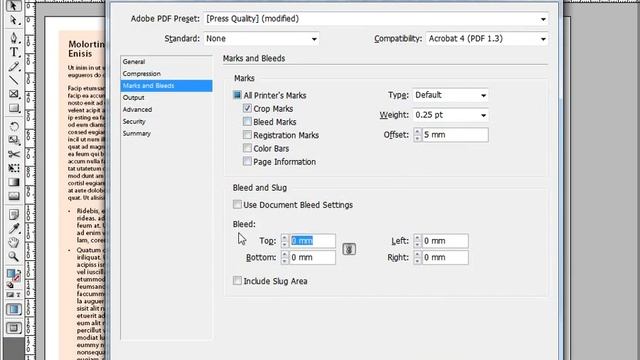
Task: Select the Rectangle Frame tool
Action: [x=13, y=94]
